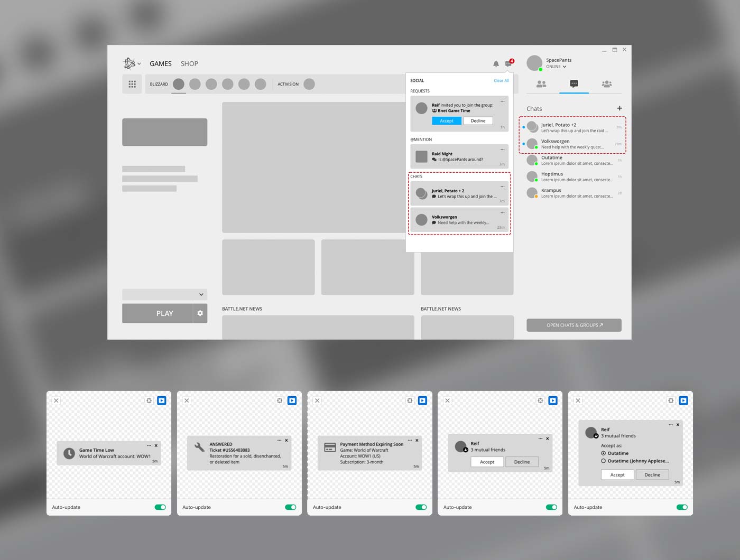
Task: Click the ACTIVISION label in game bar
Action: pyautogui.click(x=288, y=84)
